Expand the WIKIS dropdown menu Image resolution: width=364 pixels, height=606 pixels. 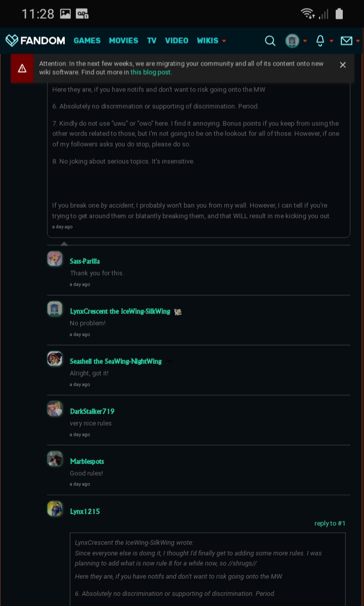pos(211,40)
